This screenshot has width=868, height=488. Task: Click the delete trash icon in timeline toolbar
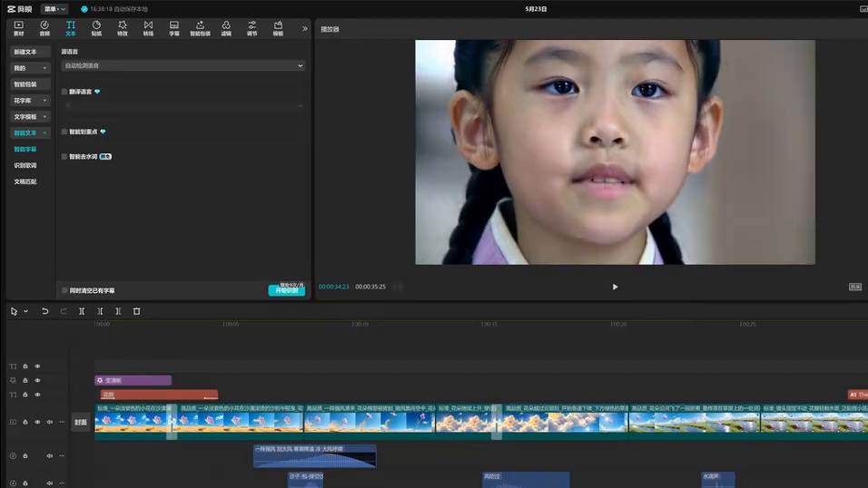[x=137, y=311]
